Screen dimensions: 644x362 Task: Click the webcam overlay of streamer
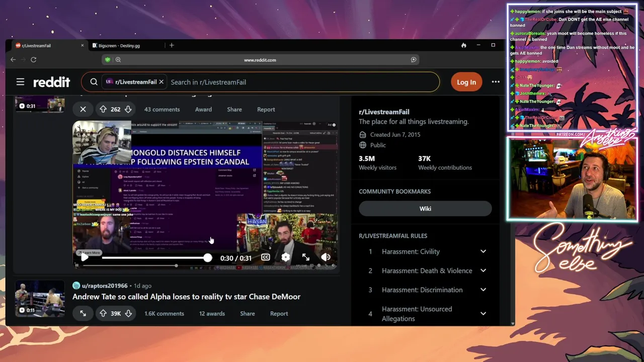pyautogui.click(x=572, y=179)
